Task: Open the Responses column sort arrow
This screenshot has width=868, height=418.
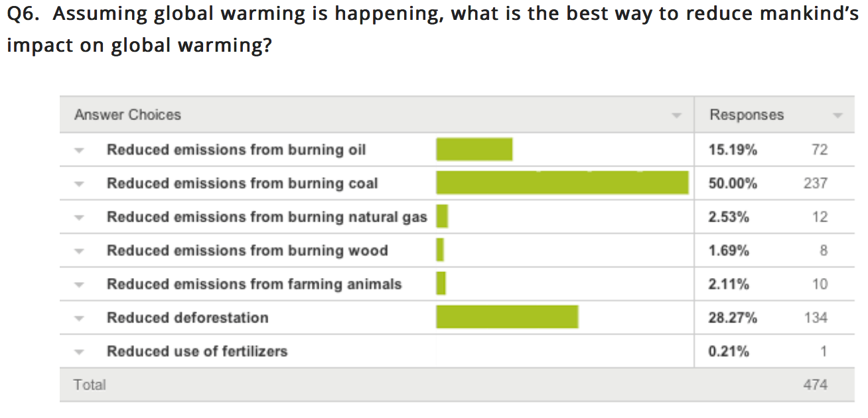Action: point(837,115)
